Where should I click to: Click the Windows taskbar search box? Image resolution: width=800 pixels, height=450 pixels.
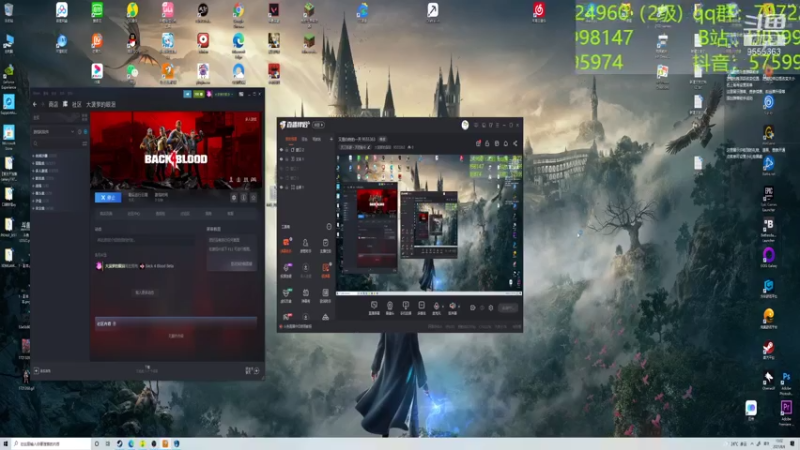coord(51,444)
